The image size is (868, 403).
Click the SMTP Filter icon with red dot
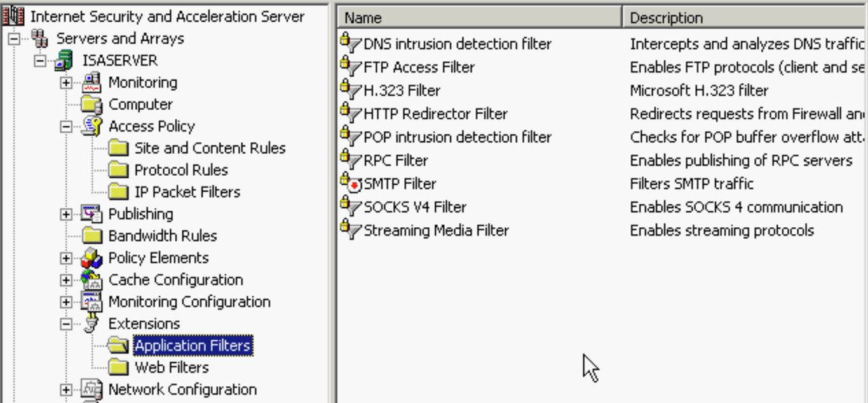[348, 183]
